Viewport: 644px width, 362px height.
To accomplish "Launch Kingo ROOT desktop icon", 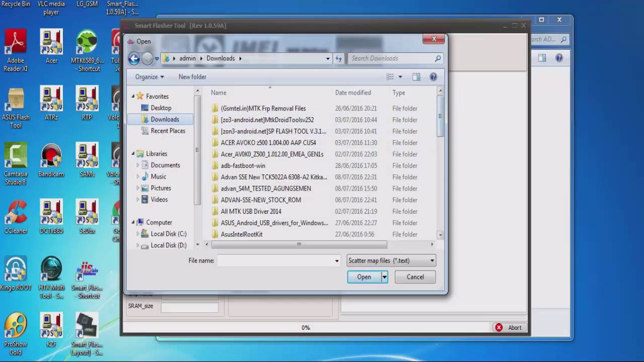I will (16, 274).
